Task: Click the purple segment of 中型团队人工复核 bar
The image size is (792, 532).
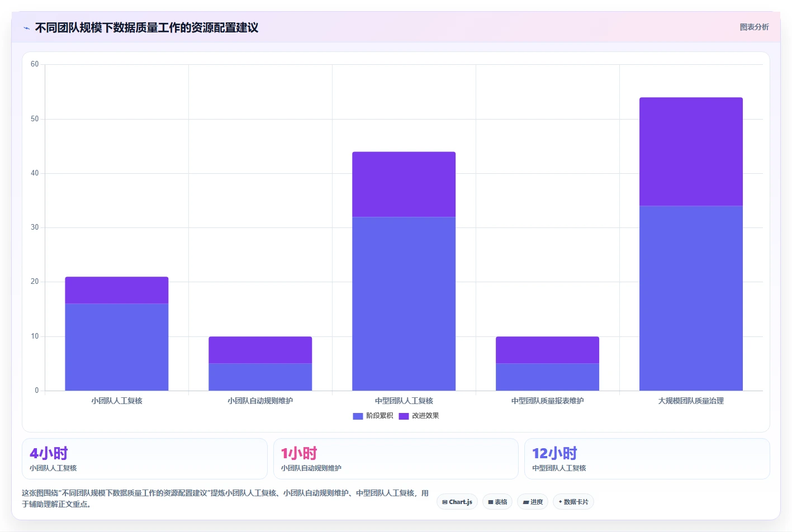Action: click(404, 184)
